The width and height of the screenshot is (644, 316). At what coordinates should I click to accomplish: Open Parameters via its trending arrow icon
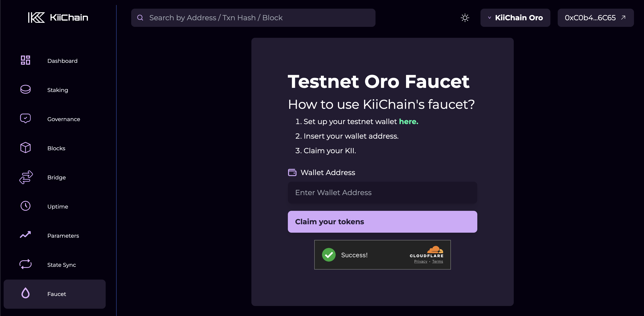point(25,235)
